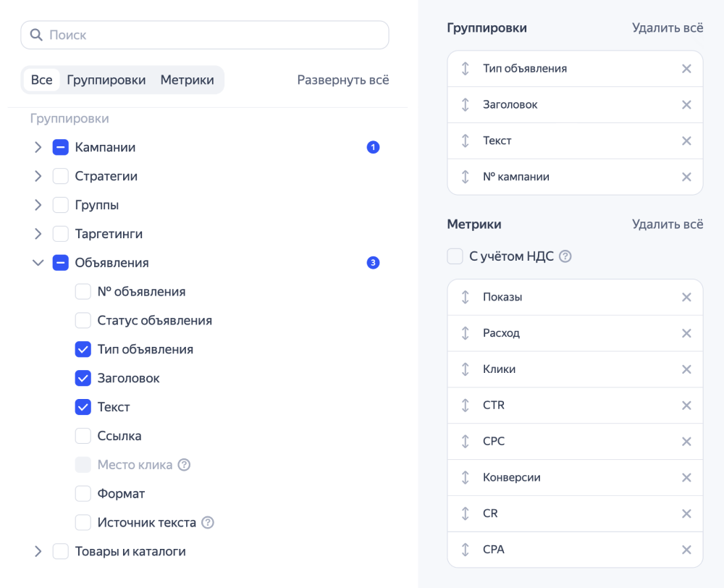Expand the "Товары и каталоги" section
This screenshot has height=588, width=724.
point(38,550)
